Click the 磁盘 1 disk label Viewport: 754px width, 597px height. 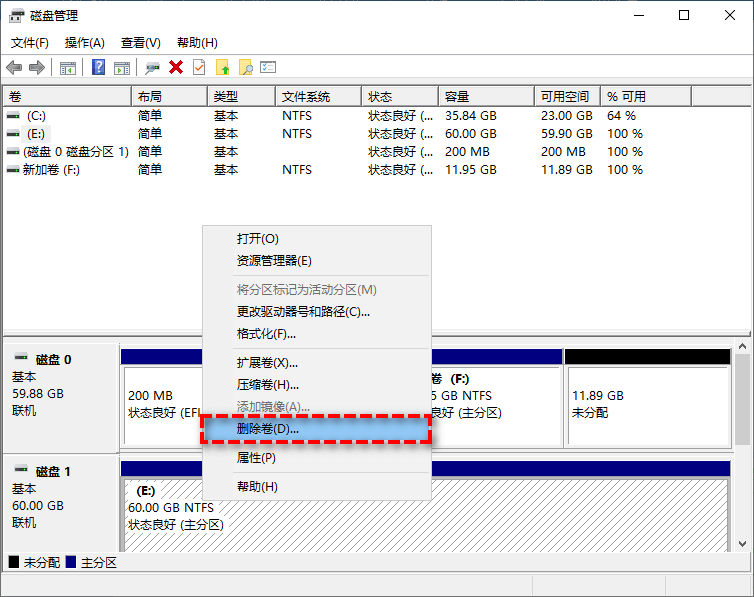coord(53,472)
